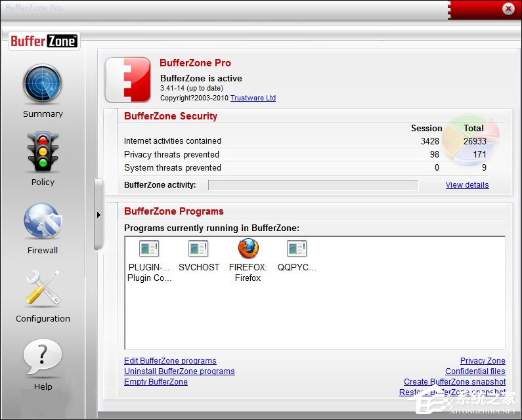This screenshot has width=522, height=420.
Task: Open the Firewall globe shield icon
Action: click(43, 220)
